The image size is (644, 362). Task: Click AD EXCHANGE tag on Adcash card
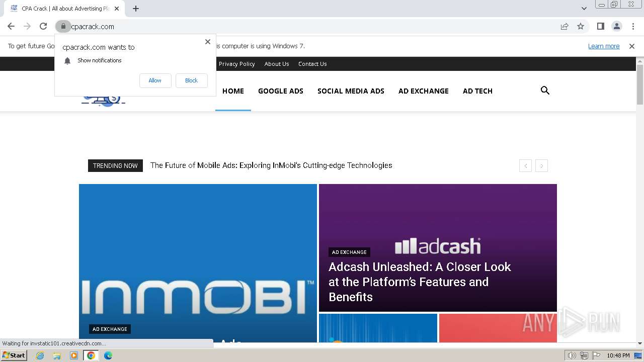[349, 252]
